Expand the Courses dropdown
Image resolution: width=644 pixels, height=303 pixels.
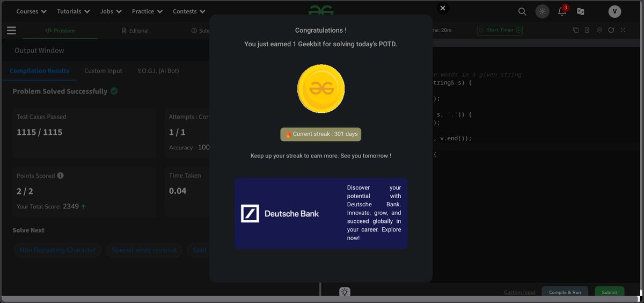31,11
